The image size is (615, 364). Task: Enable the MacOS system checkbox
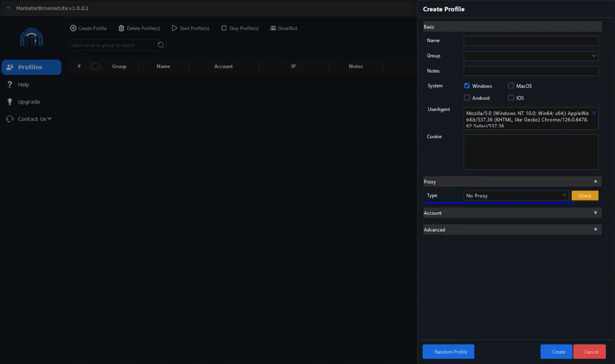pos(511,86)
